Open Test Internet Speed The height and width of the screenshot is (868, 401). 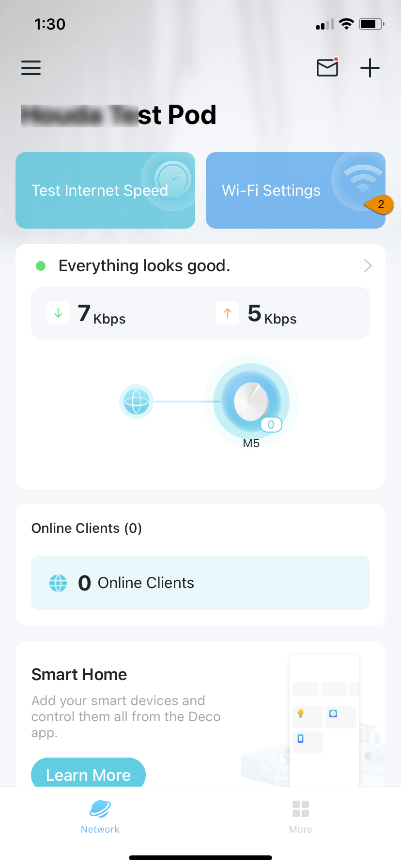(x=105, y=190)
